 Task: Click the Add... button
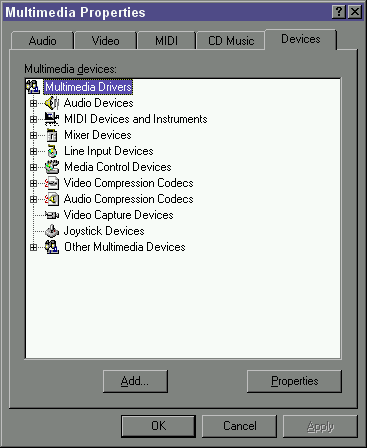[135, 381]
